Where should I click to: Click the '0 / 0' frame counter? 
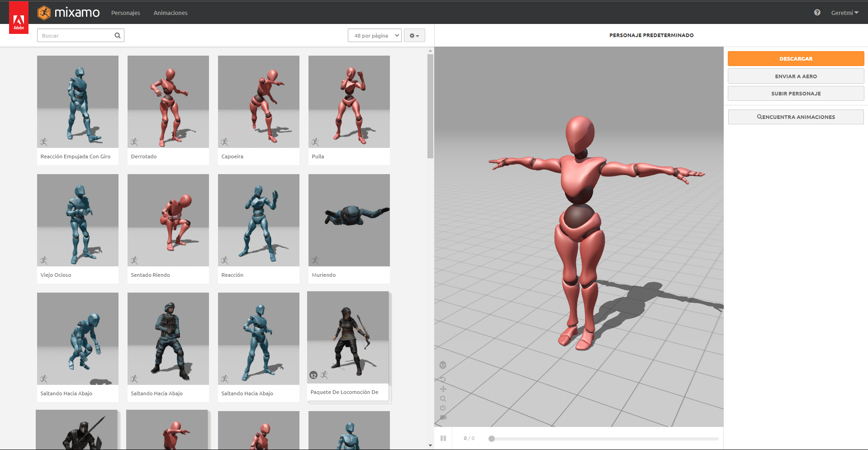pos(469,438)
